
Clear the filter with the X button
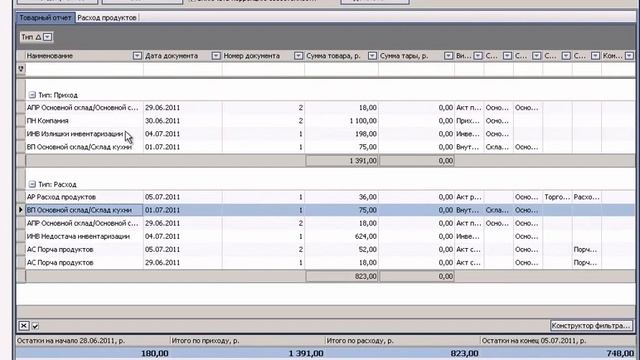click(x=24, y=326)
